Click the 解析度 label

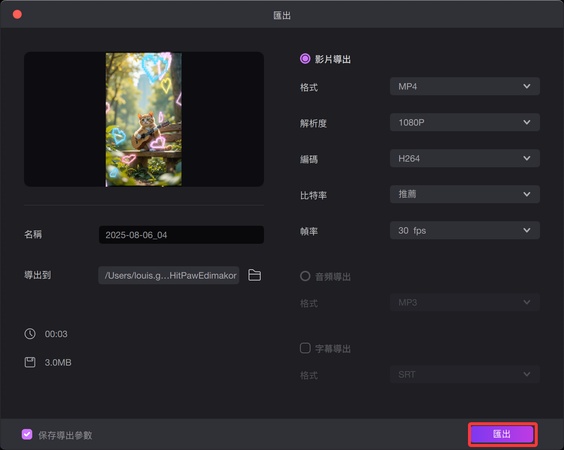pos(313,123)
